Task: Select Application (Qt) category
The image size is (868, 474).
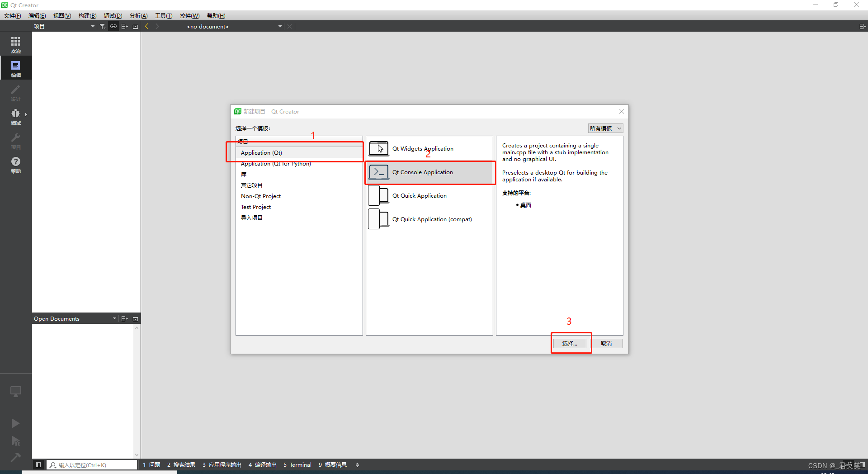Action: tap(299, 153)
